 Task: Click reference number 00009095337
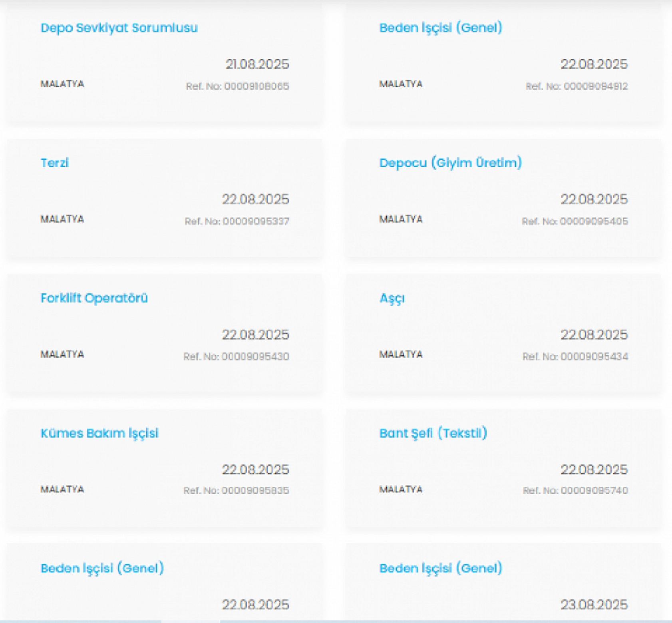pos(237,221)
